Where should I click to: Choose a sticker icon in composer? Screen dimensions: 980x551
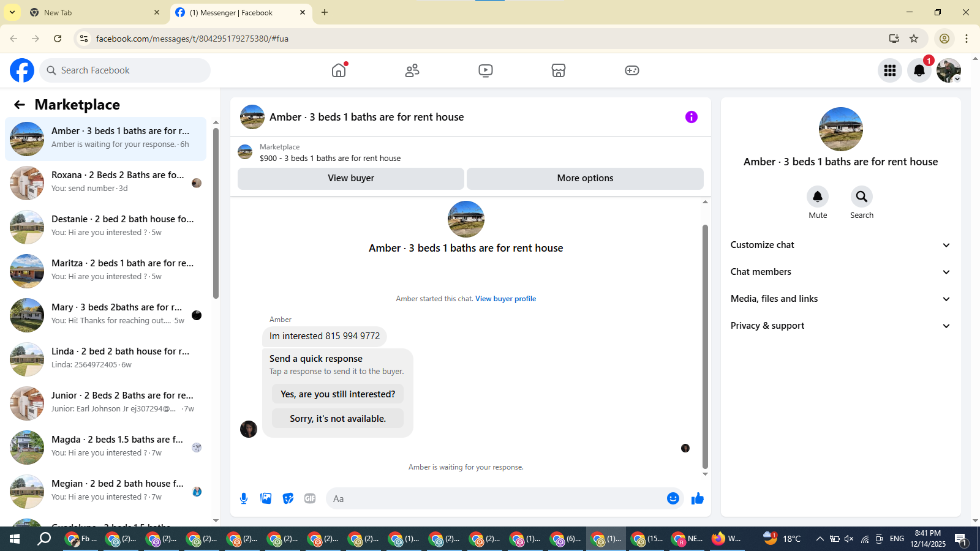coord(288,498)
